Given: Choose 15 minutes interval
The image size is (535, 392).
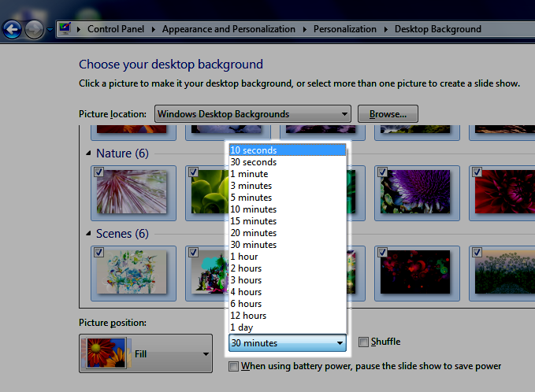Looking at the screenshot, I should pos(288,221).
